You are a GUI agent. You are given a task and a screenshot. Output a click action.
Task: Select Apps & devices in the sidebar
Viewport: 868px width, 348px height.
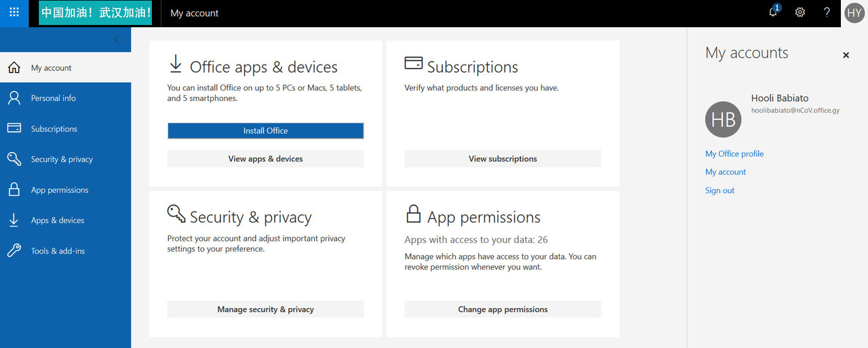(65, 220)
